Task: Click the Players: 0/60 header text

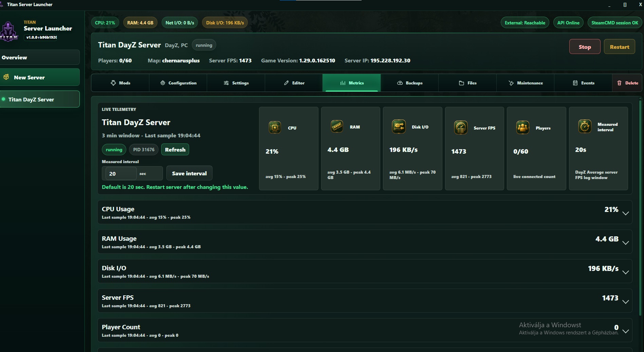Action: pyautogui.click(x=115, y=60)
